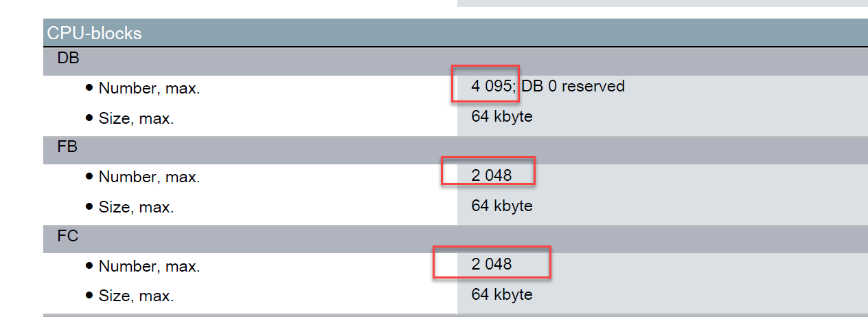The image size is (868, 317).
Task: Click the bullet before DB Number, max.
Action: point(89,88)
